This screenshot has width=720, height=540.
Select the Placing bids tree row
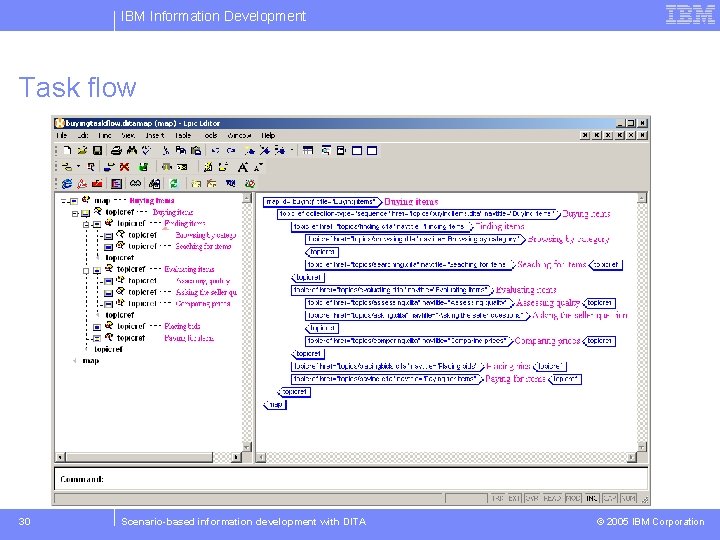coord(146,326)
